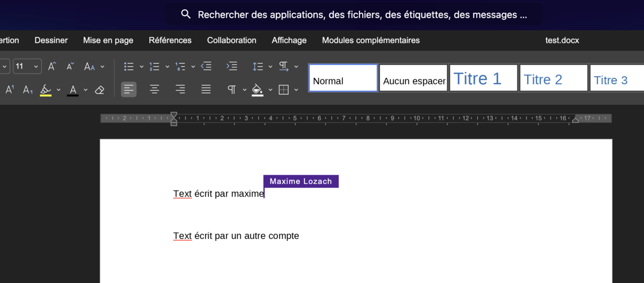
Task: Toggle the left-align button
Action: [129, 90]
